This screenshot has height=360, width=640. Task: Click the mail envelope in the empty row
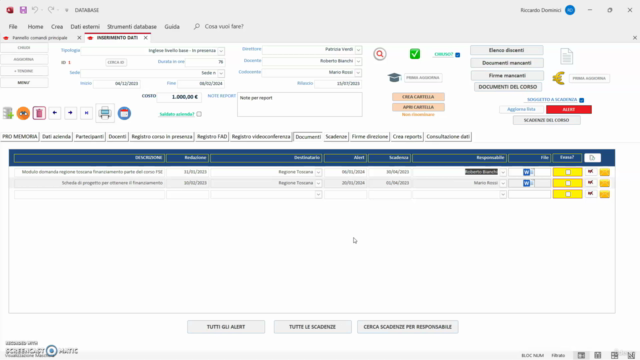(x=604, y=194)
